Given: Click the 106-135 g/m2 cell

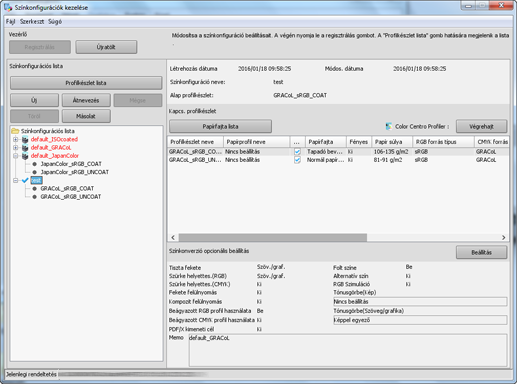Looking at the screenshot, I should 392,152.
